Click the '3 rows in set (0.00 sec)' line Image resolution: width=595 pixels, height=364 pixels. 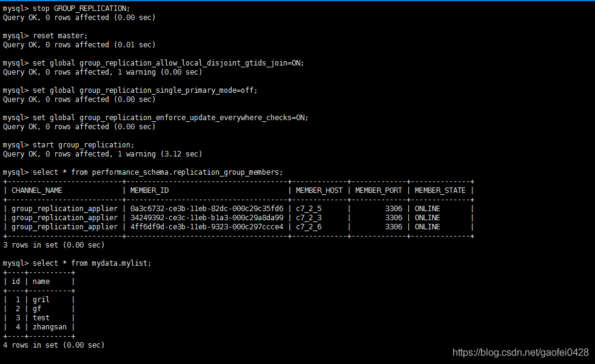(x=53, y=245)
